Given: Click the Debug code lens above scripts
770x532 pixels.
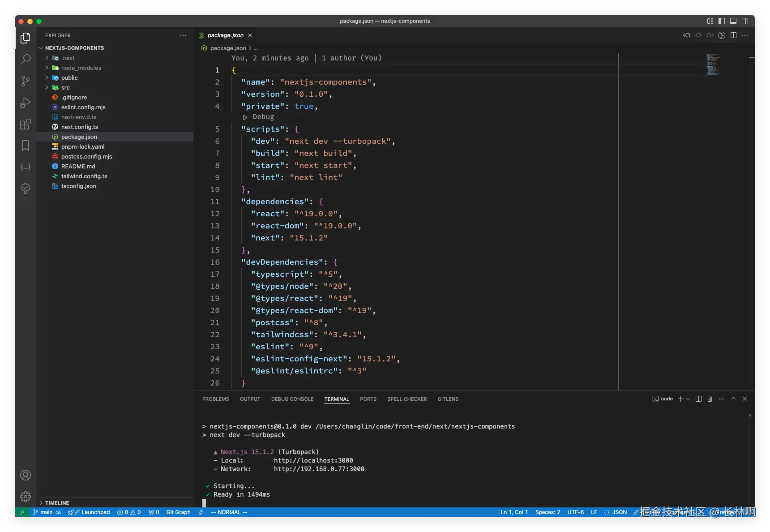Looking at the screenshot, I should 263,117.
